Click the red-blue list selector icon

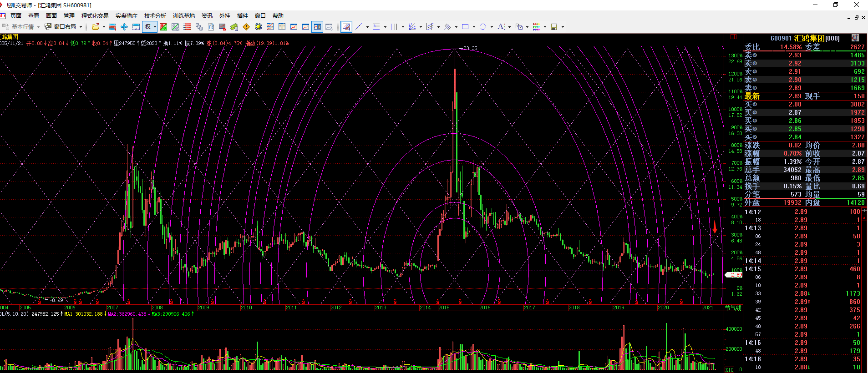(112, 27)
